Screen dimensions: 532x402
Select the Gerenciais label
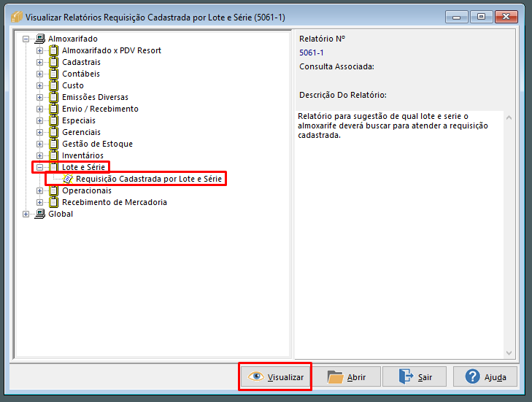tap(81, 132)
